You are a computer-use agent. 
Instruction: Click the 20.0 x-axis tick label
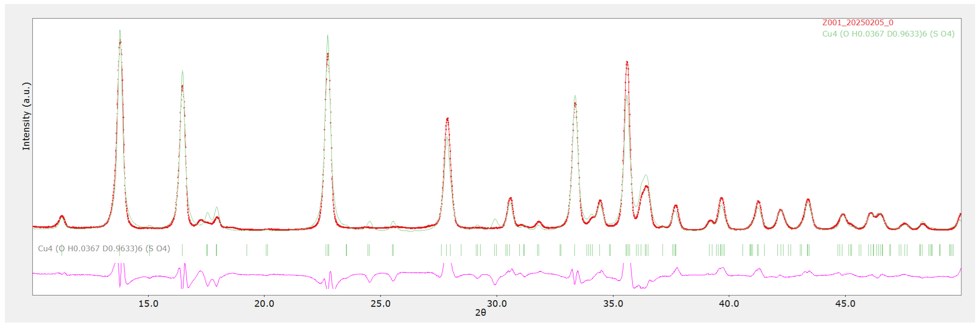click(264, 304)
